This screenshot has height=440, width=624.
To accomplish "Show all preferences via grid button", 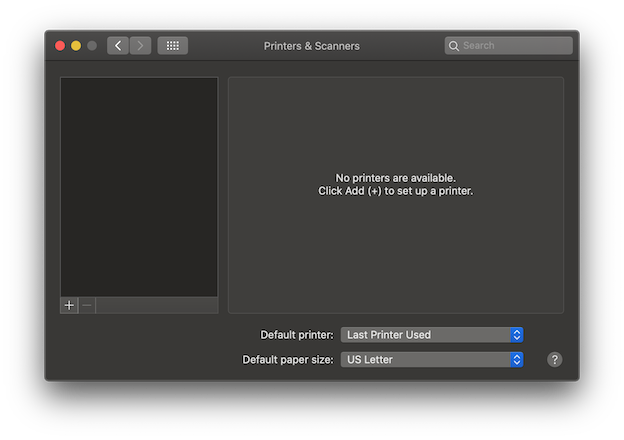I will tap(172, 46).
